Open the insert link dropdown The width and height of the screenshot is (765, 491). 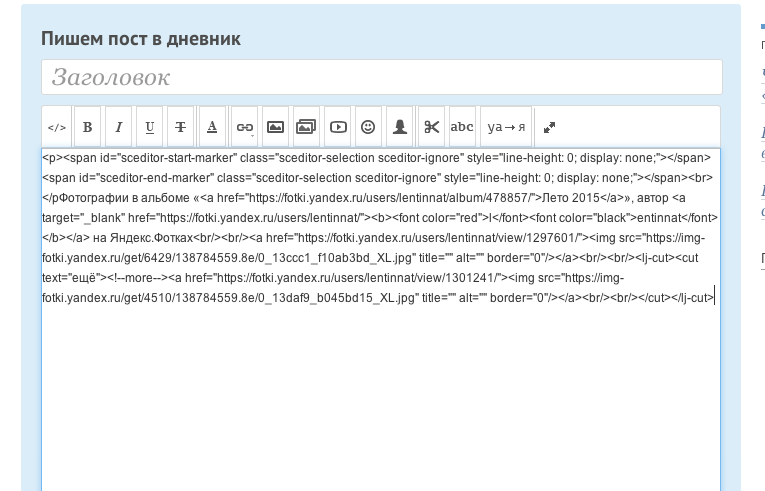point(244,127)
